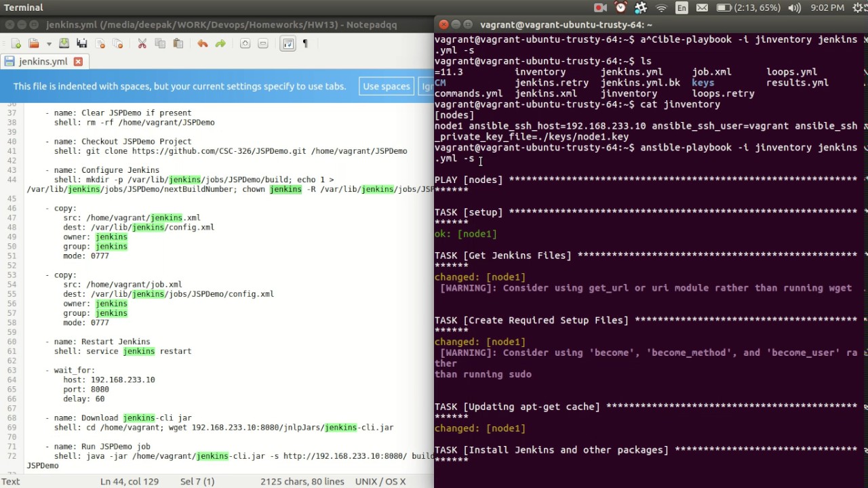Screen dimensions: 868x488
Task: Click 'TASK [Install Jenkins and other packages]' line
Action: point(551,450)
